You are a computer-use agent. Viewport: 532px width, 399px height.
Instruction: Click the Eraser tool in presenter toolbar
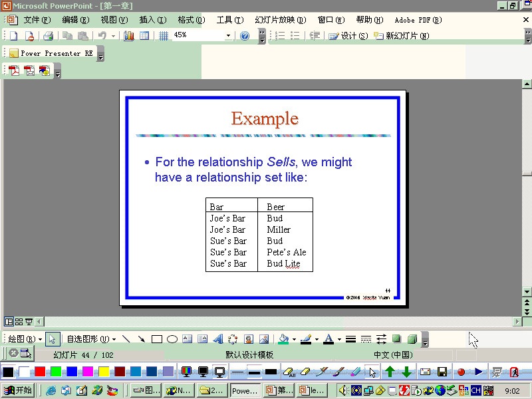click(x=305, y=372)
